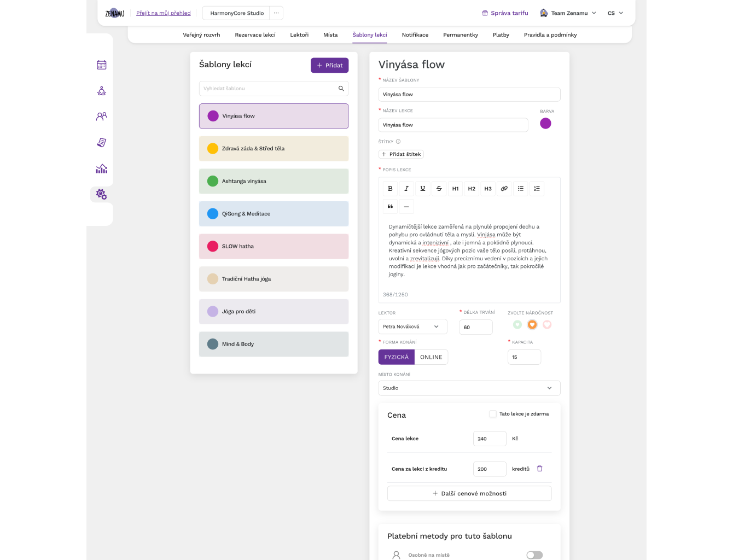Select the "QiGong & Meditace" template
This screenshot has height=560, width=733.
pyautogui.click(x=274, y=214)
